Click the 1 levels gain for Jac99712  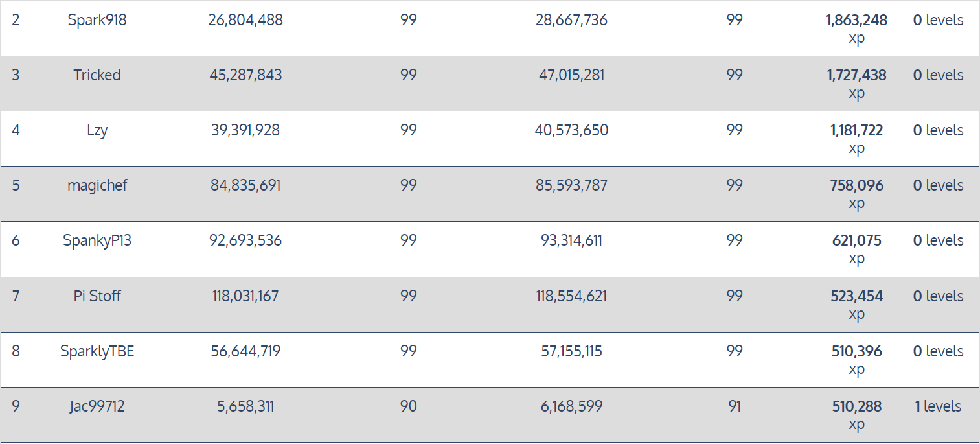[938, 406]
